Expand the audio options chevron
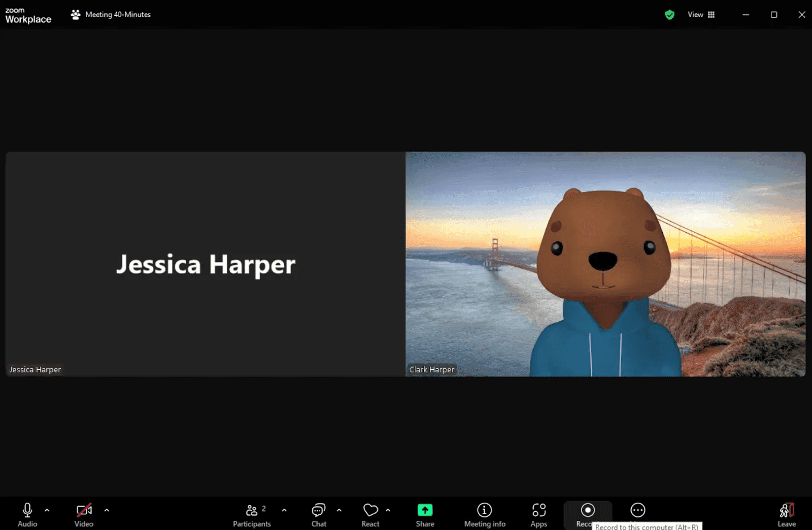Screen dimensions: 812x530 47,510
